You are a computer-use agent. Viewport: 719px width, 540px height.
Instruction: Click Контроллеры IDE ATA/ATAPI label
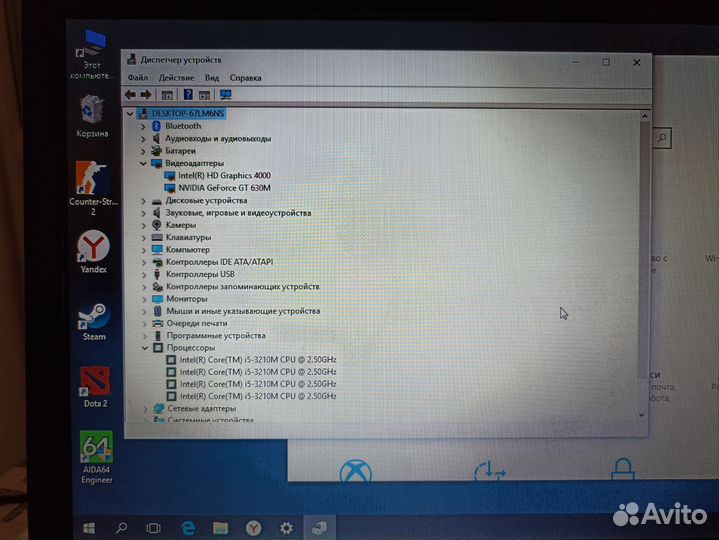219,262
